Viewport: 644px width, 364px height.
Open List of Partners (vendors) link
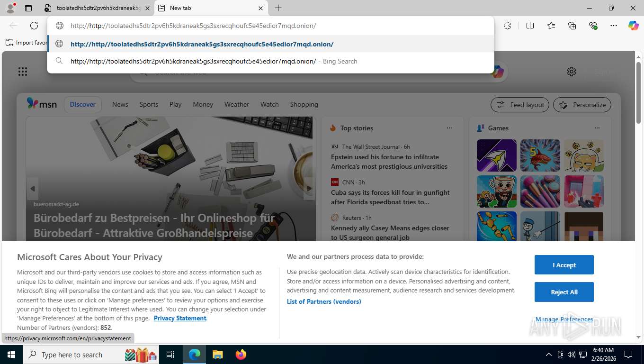click(x=324, y=301)
